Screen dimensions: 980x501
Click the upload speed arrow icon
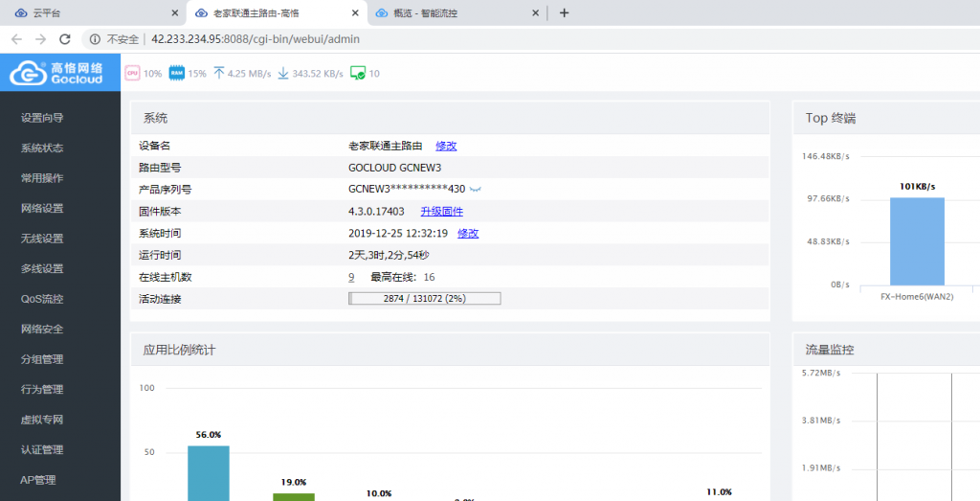pyautogui.click(x=219, y=73)
